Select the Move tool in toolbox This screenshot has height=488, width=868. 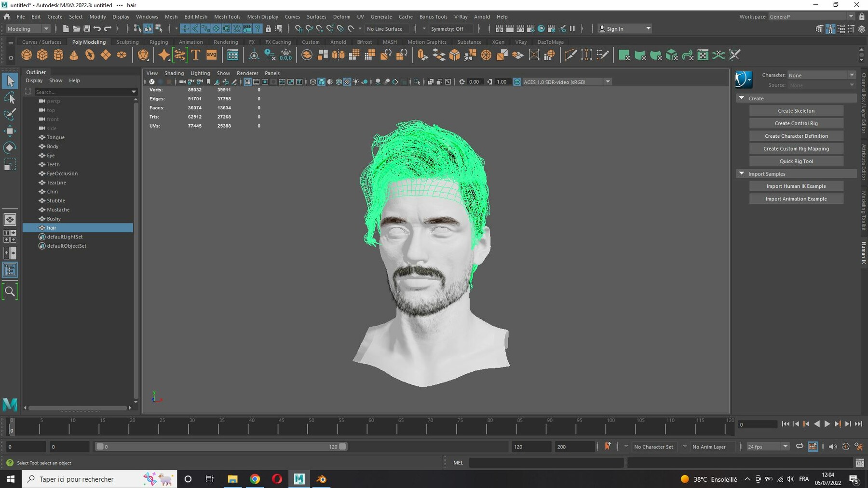point(10,131)
